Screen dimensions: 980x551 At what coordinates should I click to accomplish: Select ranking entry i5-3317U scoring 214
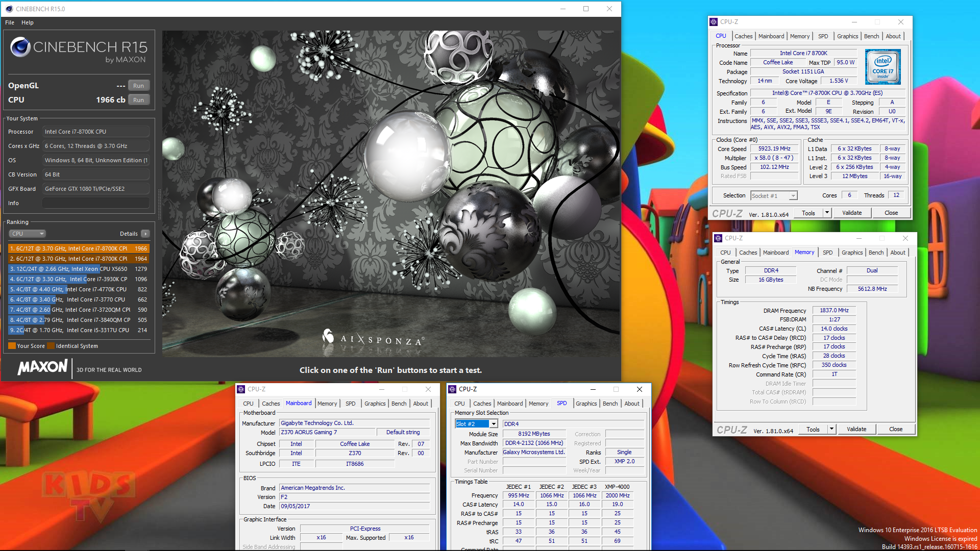click(x=79, y=330)
